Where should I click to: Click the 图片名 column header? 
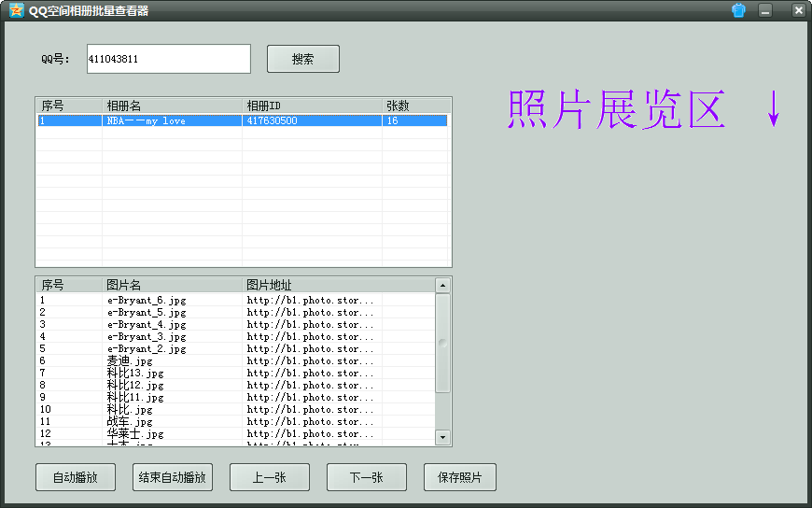(172, 285)
